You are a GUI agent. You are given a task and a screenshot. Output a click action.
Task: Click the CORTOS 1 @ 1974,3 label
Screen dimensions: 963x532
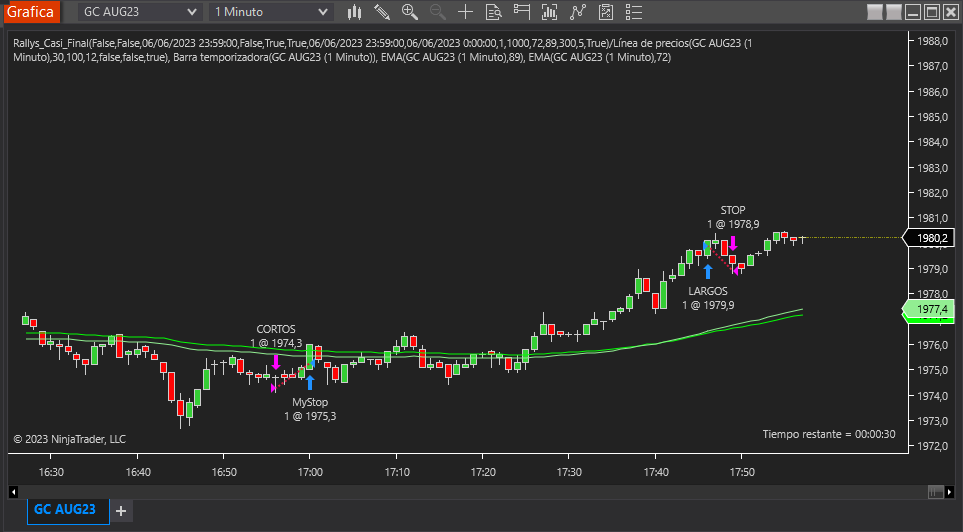[276, 336]
